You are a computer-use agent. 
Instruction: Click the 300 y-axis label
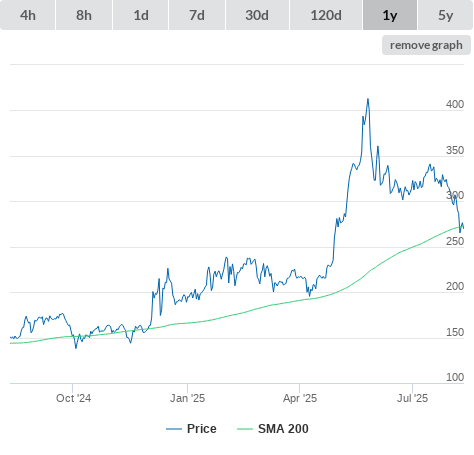pyautogui.click(x=455, y=195)
